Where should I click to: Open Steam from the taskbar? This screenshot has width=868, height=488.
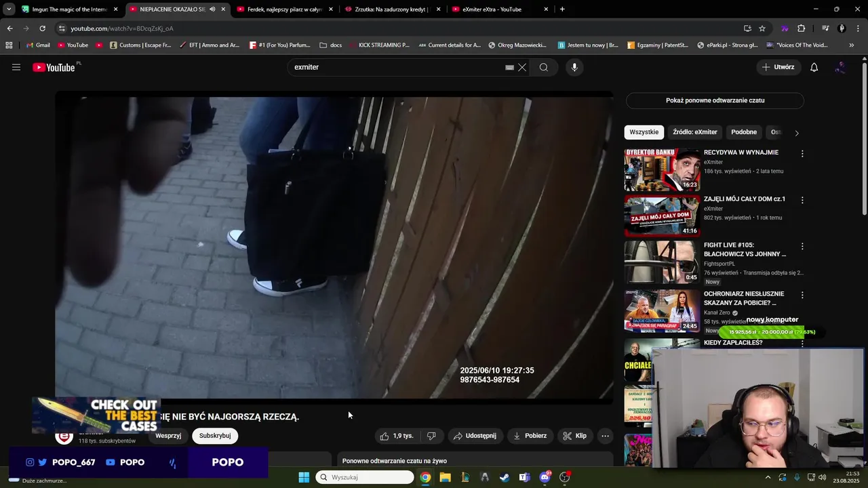[x=505, y=477]
